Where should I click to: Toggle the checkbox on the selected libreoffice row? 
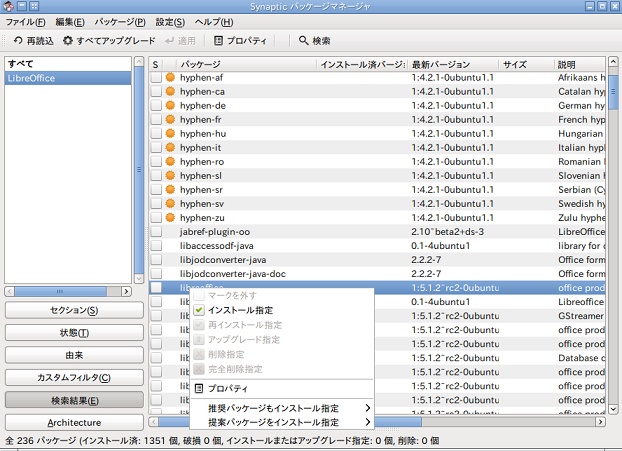point(156,288)
